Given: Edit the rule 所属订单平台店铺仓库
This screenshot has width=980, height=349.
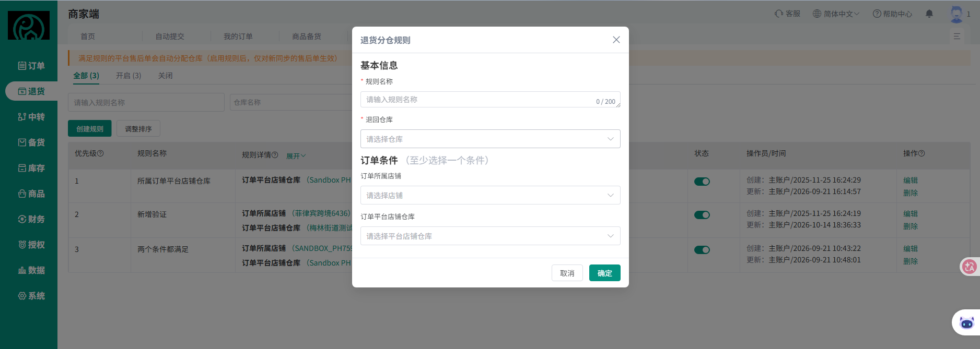Looking at the screenshot, I should (911, 180).
